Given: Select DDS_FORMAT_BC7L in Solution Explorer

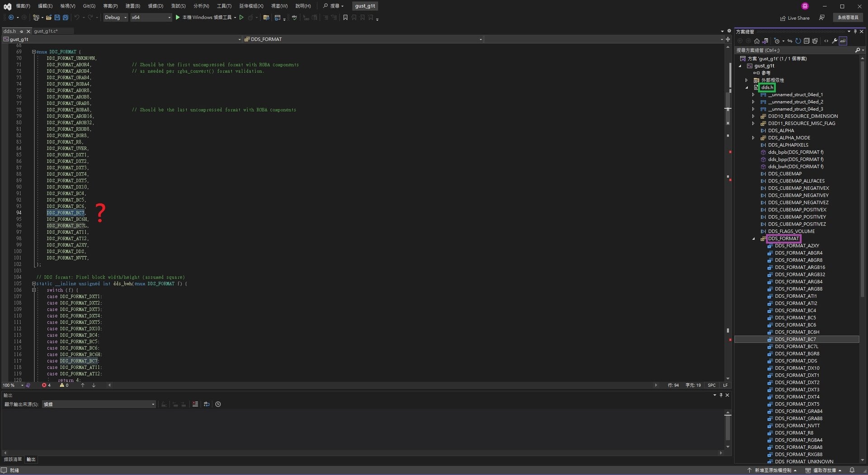Looking at the screenshot, I should (796, 347).
